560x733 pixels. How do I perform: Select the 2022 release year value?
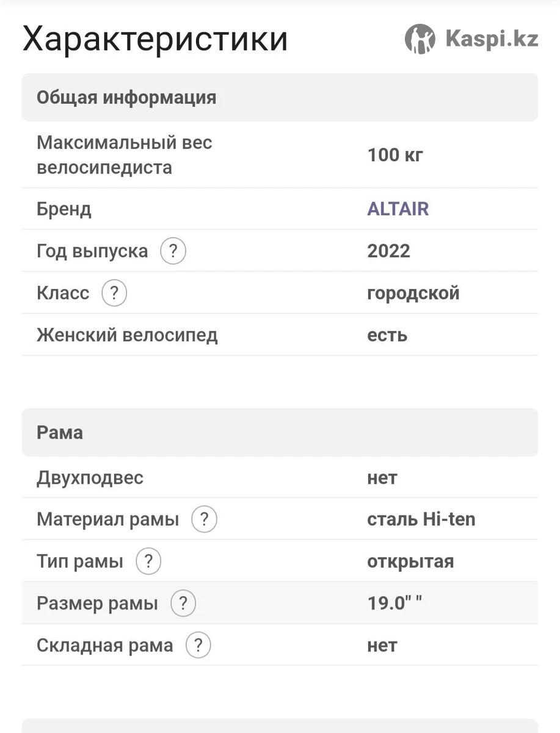tap(388, 251)
